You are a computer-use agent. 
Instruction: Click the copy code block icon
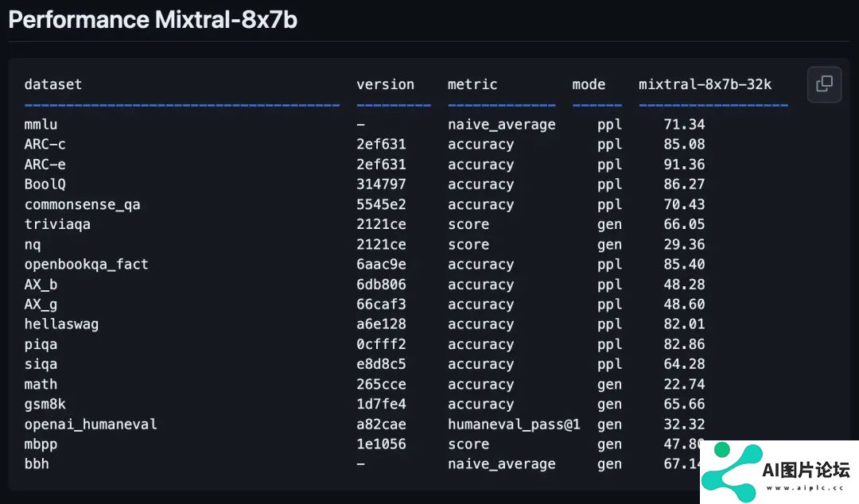point(824,83)
